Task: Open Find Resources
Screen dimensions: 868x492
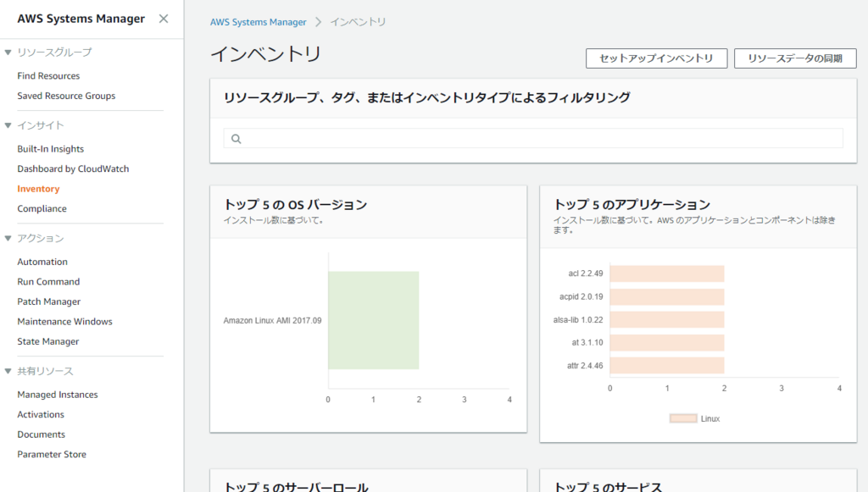Action: point(48,75)
